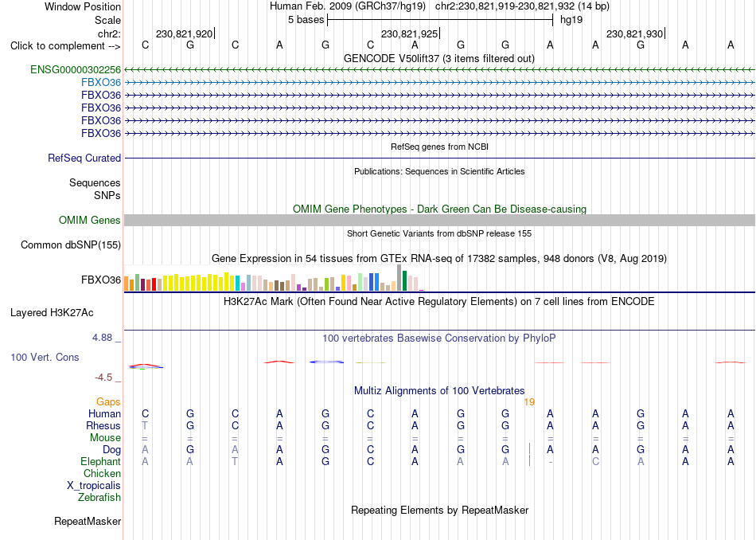Click the 230,821,930 position marker
The height and width of the screenshot is (540, 756).
click(636, 33)
